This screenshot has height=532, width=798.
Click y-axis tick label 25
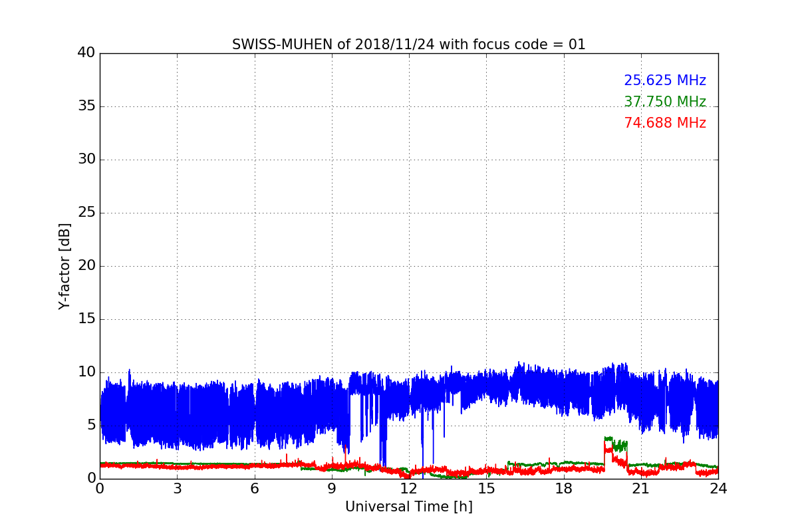86,212
